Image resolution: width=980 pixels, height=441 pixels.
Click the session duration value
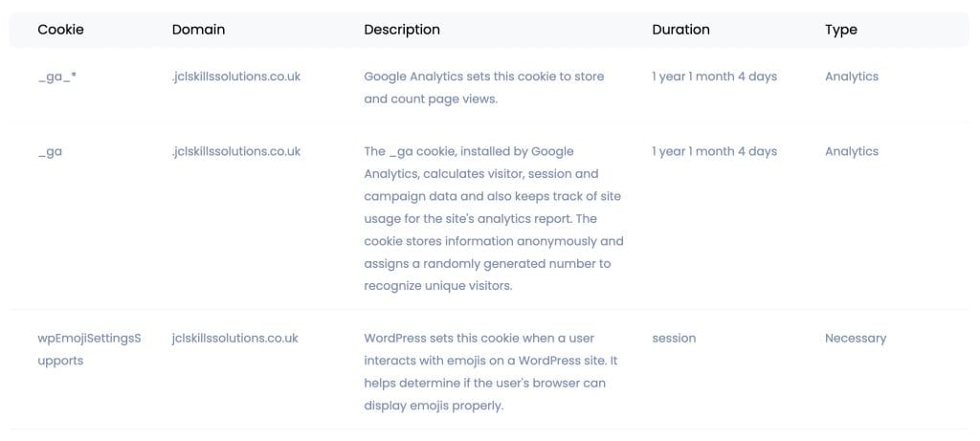click(x=674, y=338)
